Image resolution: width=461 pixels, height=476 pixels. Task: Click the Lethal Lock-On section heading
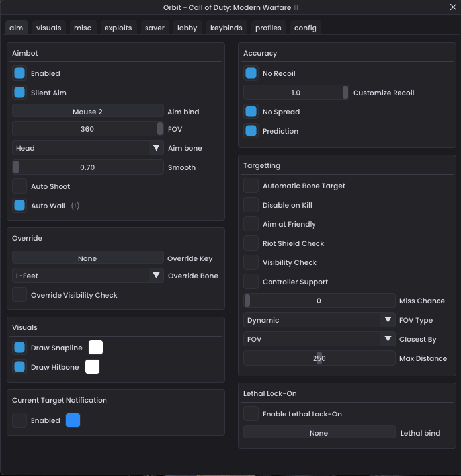[x=270, y=393]
